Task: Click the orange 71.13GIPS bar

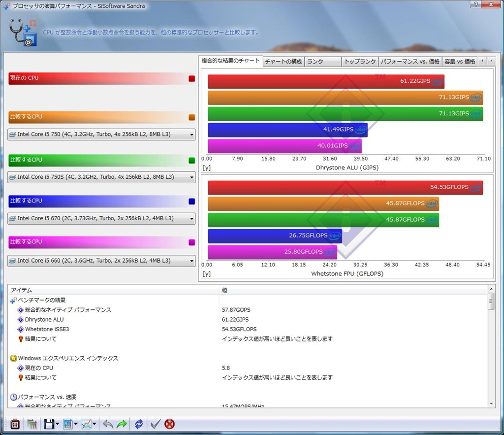Action: tap(345, 98)
